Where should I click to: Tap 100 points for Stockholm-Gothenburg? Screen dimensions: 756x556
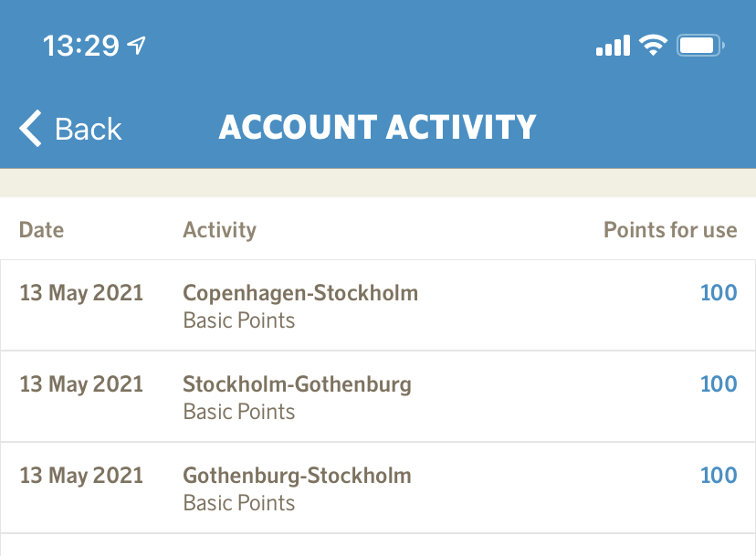point(718,384)
